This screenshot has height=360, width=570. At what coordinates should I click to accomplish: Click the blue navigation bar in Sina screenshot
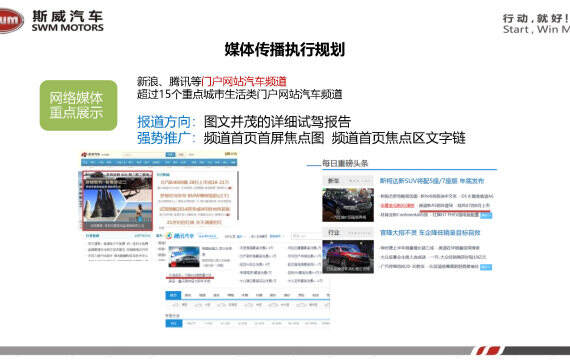(x=159, y=162)
